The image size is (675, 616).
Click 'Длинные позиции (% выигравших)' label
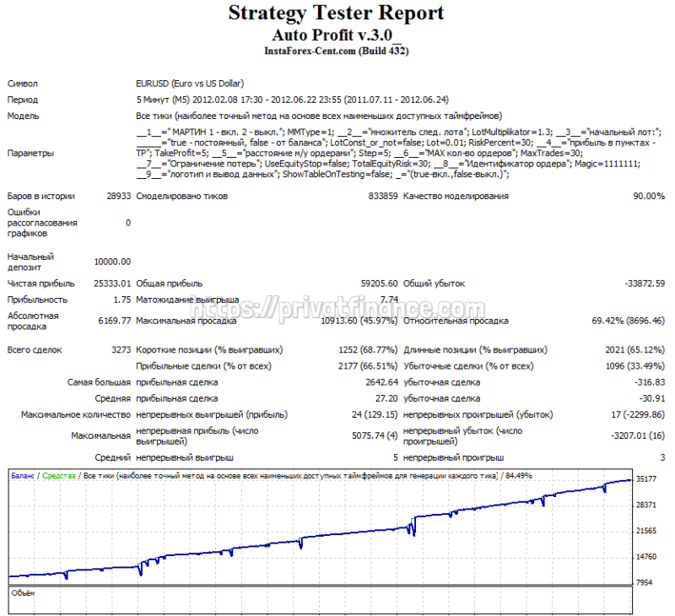(x=475, y=350)
